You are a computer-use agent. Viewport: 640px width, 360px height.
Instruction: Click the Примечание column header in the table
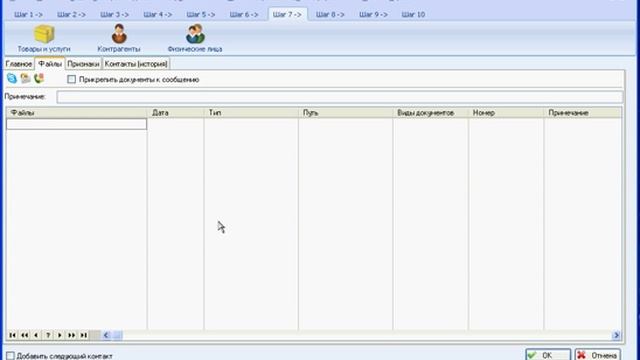click(x=583, y=113)
